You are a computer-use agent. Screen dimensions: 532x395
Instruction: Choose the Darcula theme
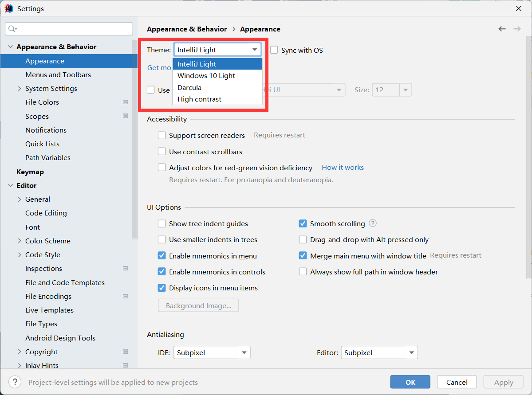coord(217,87)
